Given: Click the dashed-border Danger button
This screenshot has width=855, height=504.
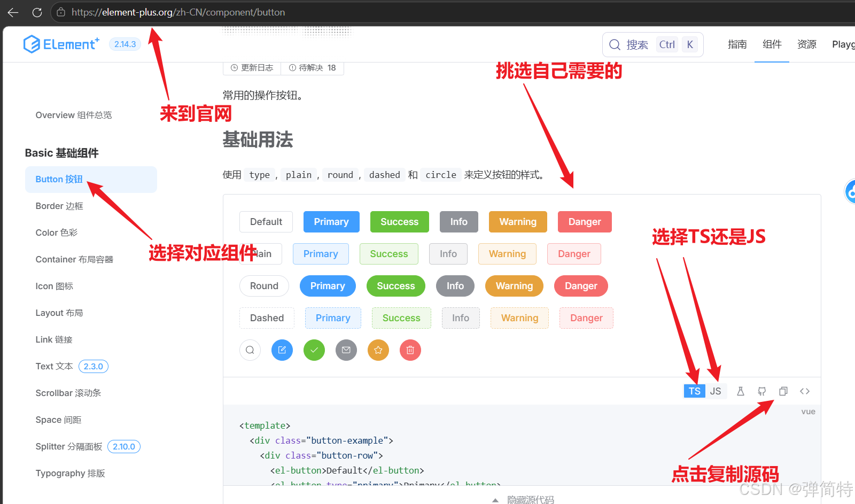Looking at the screenshot, I should pyautogui.click(x=586, y=318).
